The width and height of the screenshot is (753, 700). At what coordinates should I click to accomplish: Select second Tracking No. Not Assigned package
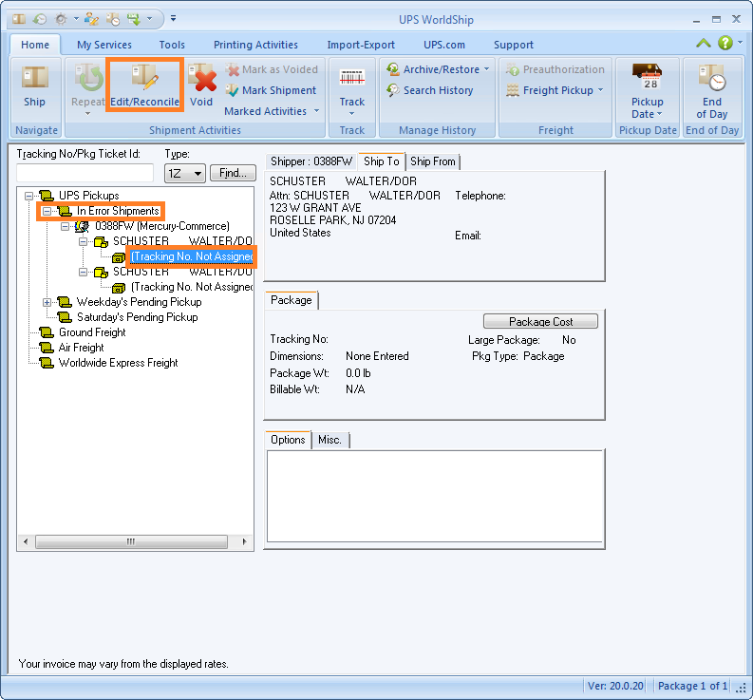pyautogui.click(x=192, y=287)
